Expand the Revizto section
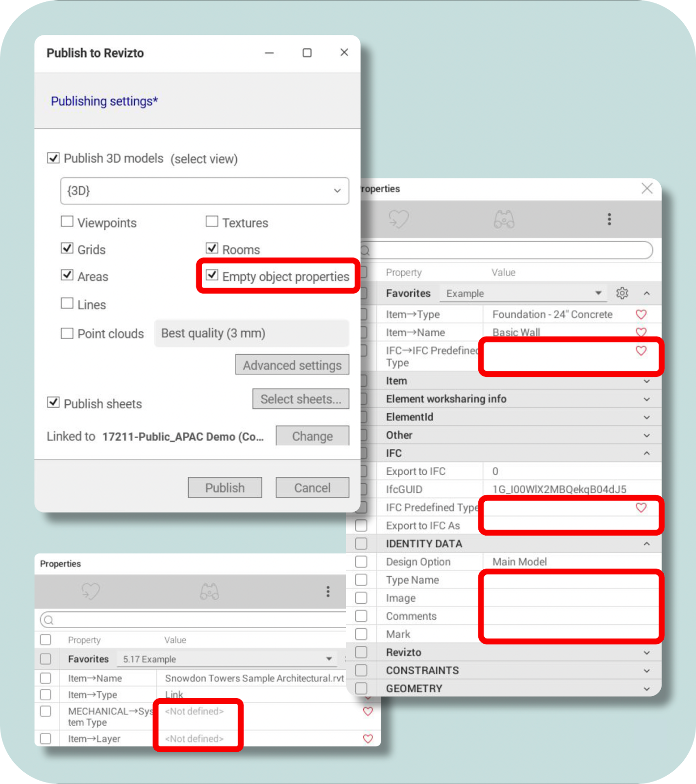 pos(647,652)
